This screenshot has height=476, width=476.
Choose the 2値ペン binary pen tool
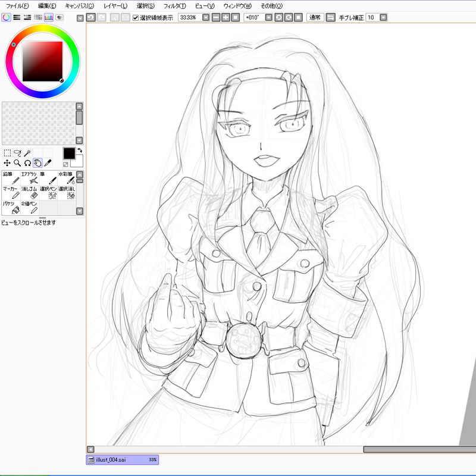[30, 208]
